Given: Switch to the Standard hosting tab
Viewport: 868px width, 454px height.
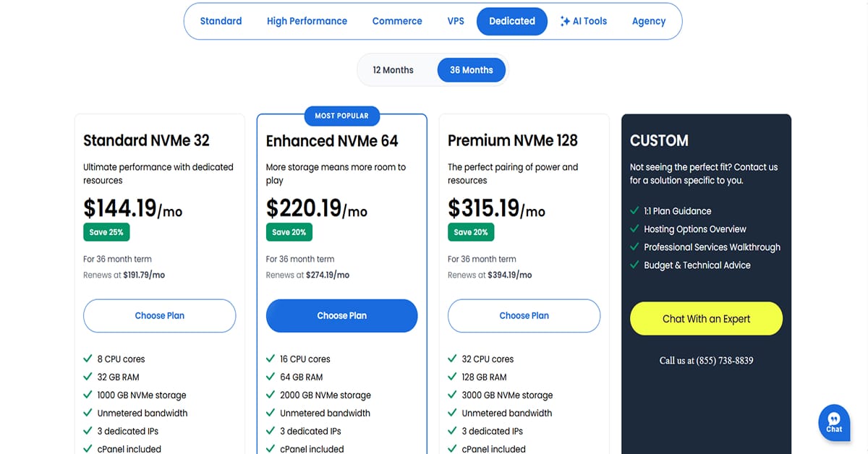Looking at the screenshot, I should pyautogui.click(x=221, y=21).
